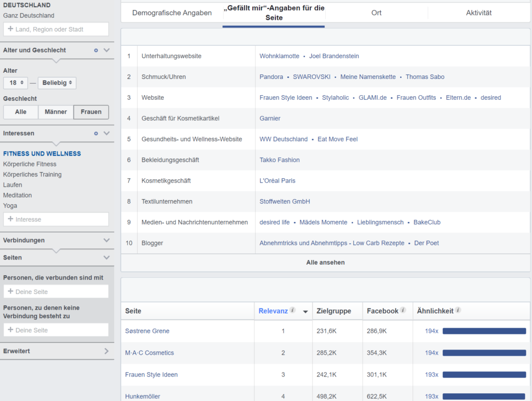Switch to the Ort tab
This screenshot has height=401, width=532.
click(x=376, y=13)
